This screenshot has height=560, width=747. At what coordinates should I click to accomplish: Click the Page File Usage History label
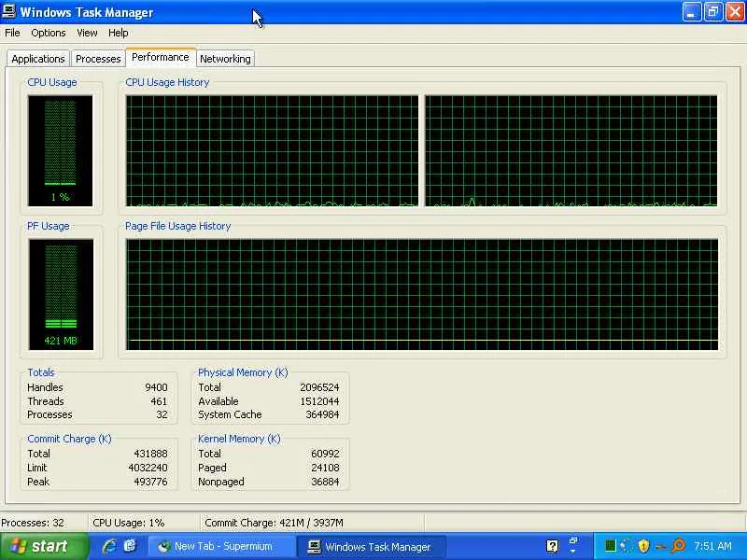point(177,226)
